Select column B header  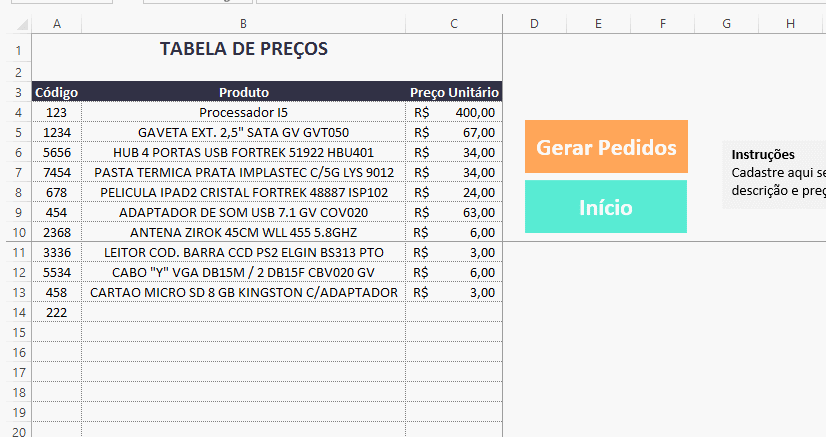(x=243, y=23)
